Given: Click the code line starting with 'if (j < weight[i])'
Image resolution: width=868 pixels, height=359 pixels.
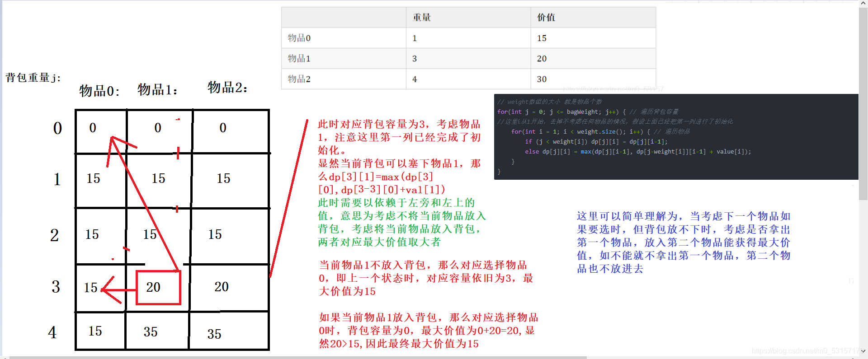Looking at the screenshot, I should [596, 141].
